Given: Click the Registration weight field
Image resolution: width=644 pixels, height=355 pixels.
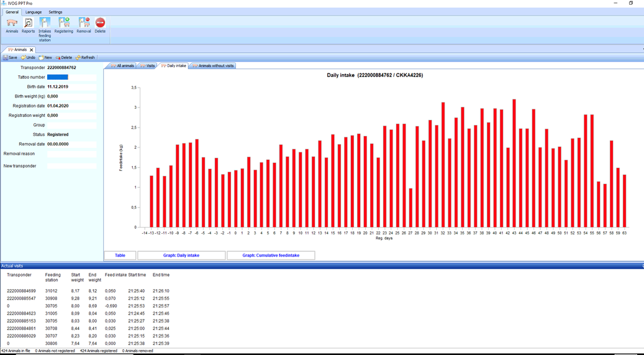Looking at the screenshot, I should [71, 116].
